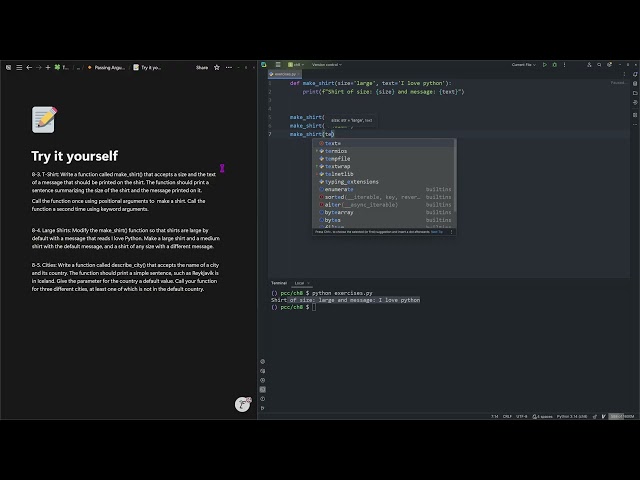
Task: Select the exercises.py editor tab
Action: tap(284, 74)
